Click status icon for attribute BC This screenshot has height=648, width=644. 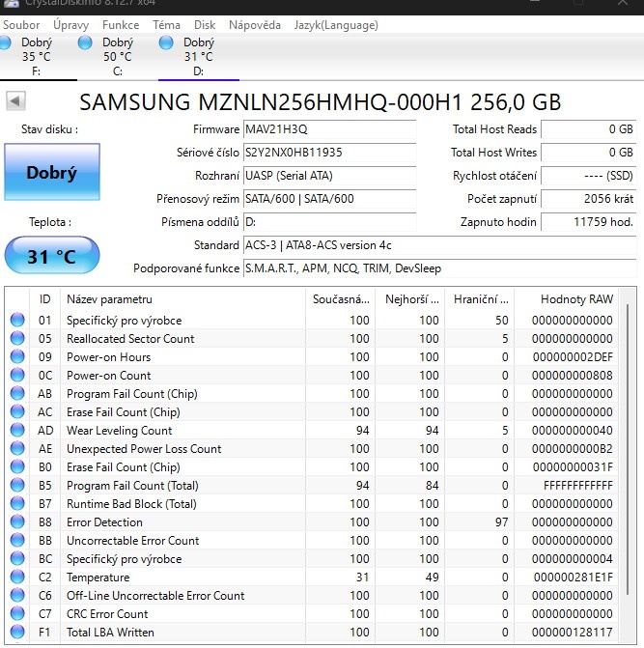click(17, 558)
